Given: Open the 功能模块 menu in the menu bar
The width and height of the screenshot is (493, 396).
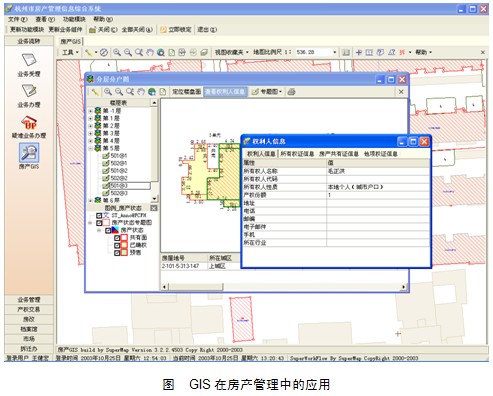Looking at the screenshot, I should click(x=74, y=19).
